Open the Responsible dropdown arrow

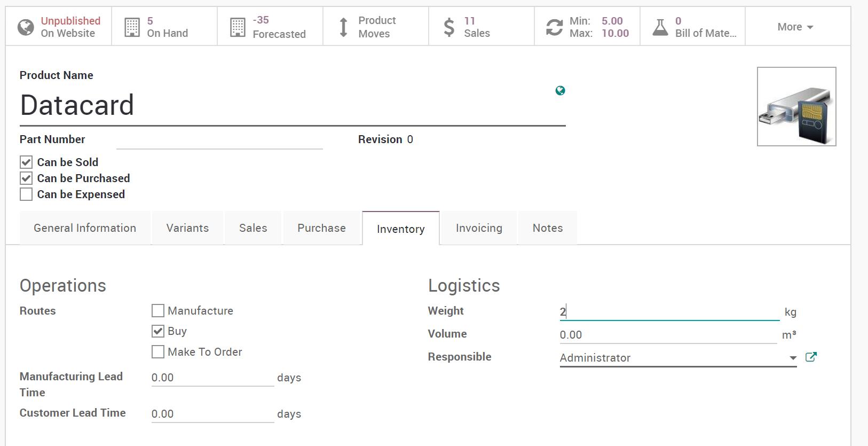point(793,358)
